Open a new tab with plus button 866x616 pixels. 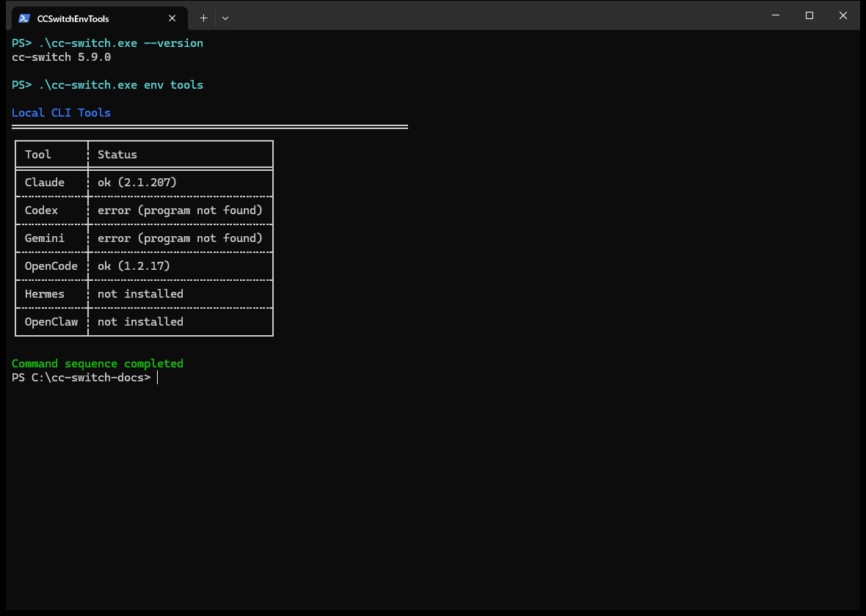203,18
